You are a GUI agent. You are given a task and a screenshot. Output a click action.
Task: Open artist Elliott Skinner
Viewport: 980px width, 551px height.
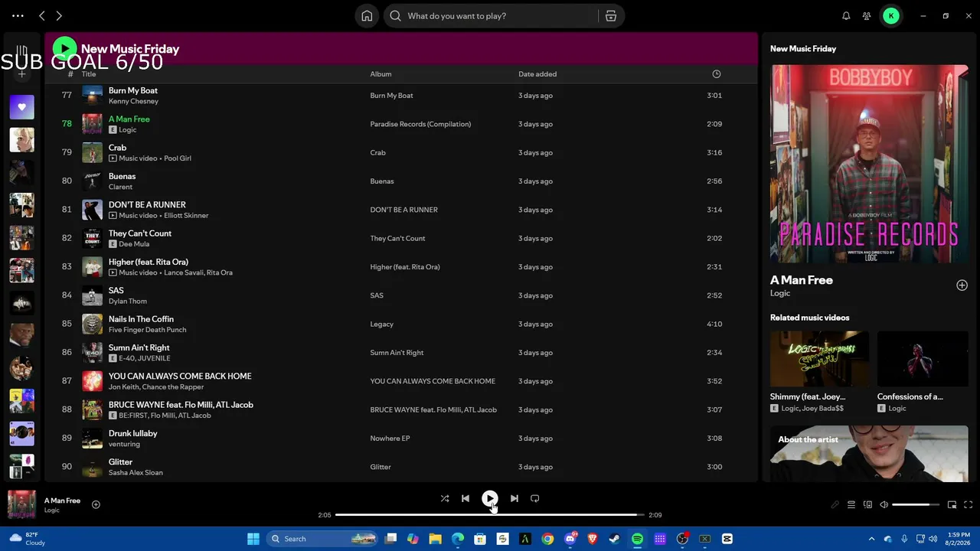pyautogui.click(x=186, y=216)
